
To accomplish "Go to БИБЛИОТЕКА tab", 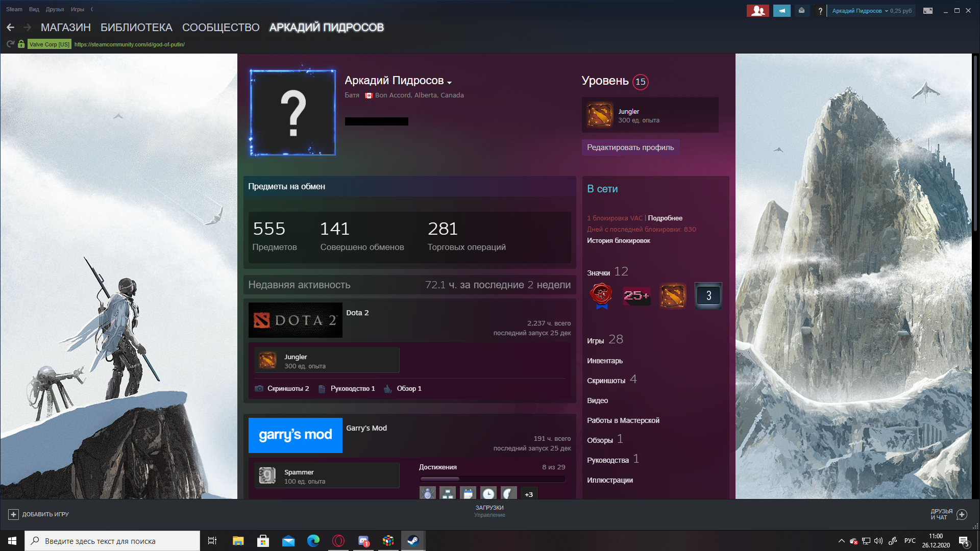I will 136,28.
